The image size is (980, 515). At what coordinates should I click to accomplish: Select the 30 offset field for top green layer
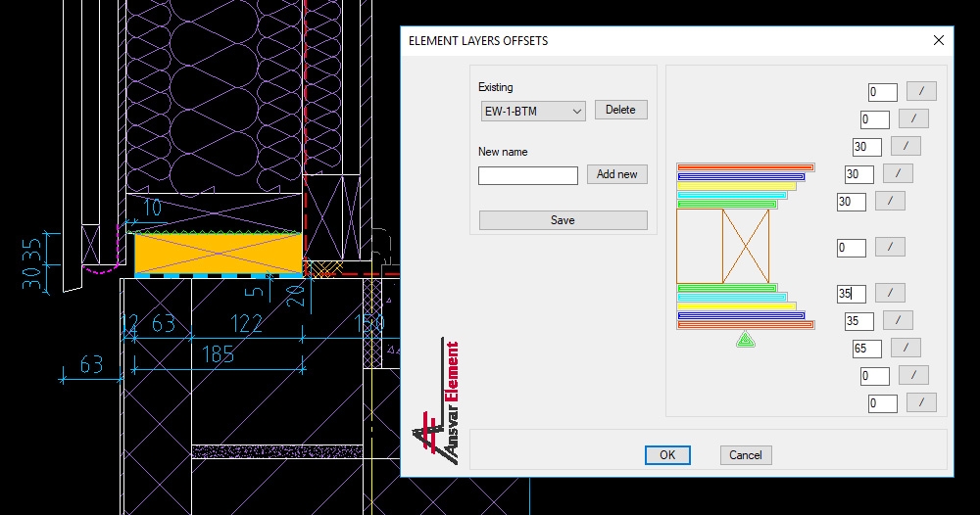(x=852, y=202)
